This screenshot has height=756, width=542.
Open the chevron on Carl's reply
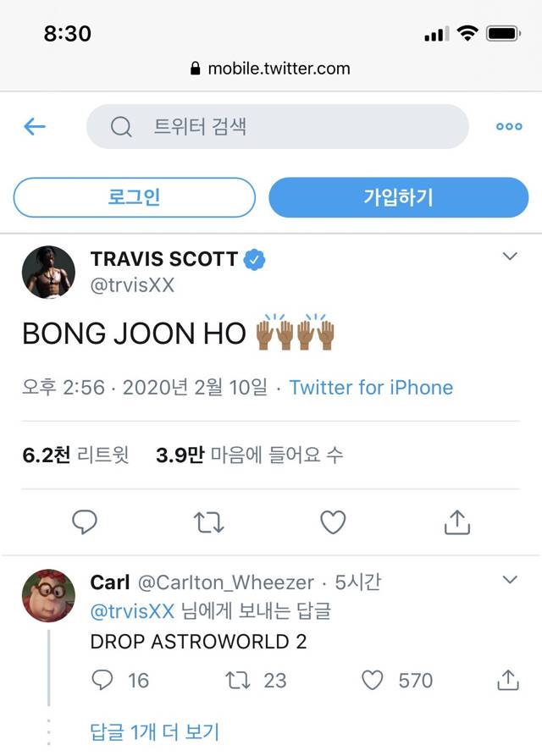510,580
